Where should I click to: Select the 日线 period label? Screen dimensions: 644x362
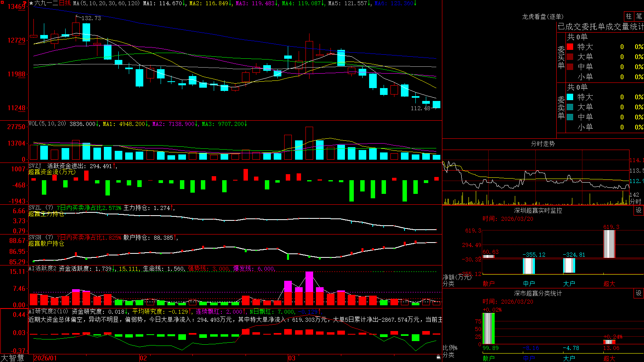tap(65, 3)
